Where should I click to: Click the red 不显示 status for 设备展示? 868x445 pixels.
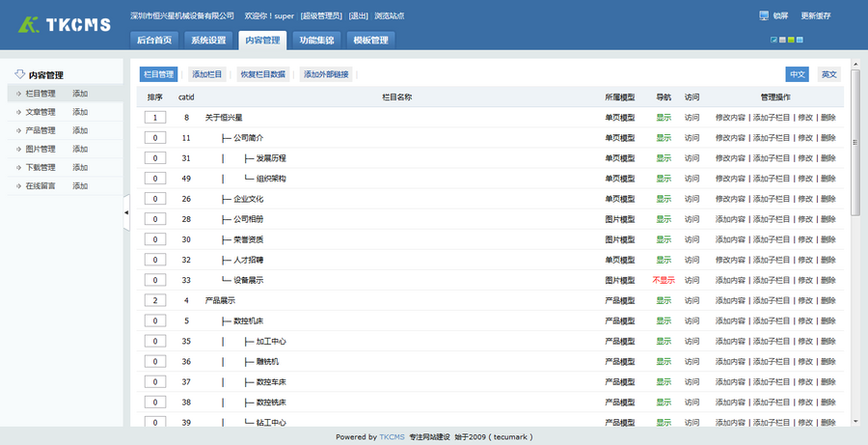664,280
